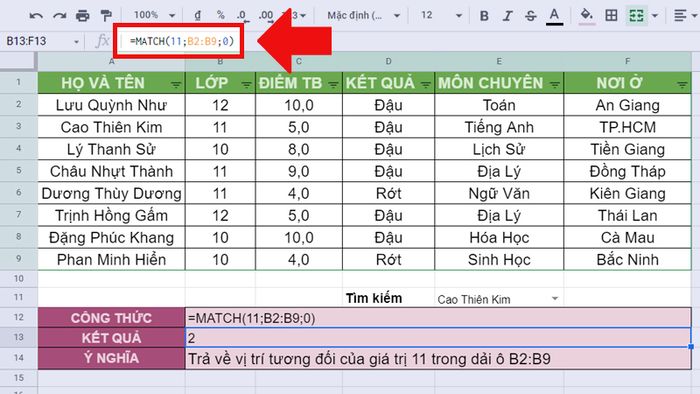This screenshot has width=700, height=394.
Task: Select column E header
Action: [499, 62]
